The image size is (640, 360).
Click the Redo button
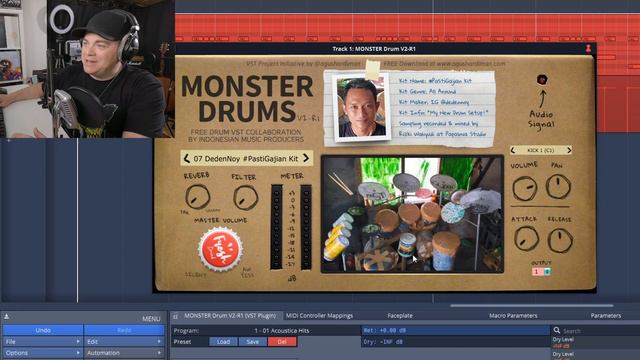(x=124, y=330)
